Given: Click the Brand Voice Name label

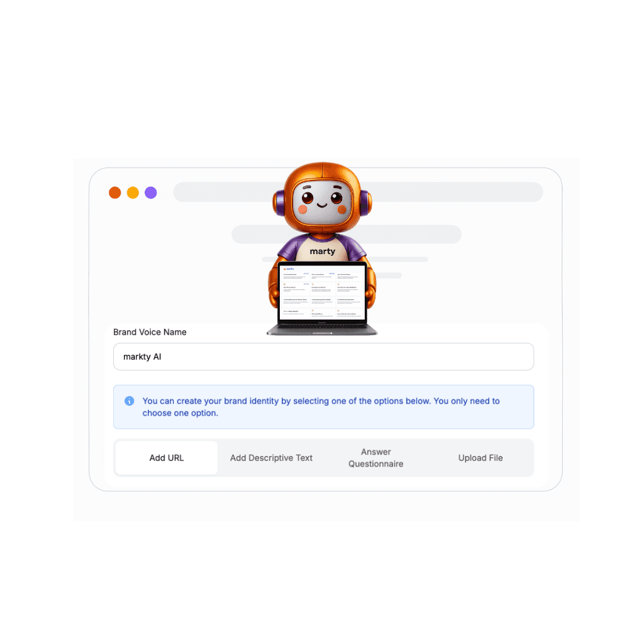Looking at the screenshot, I should (150, 332).
